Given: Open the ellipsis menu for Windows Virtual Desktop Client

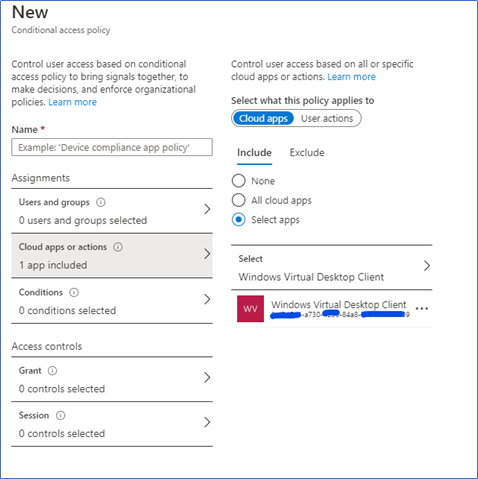Looking at the screenshot, I should click(422, 309).
